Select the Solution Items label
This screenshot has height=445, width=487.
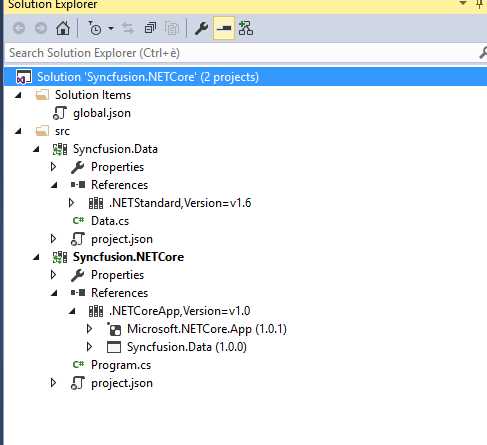[93, 95]
